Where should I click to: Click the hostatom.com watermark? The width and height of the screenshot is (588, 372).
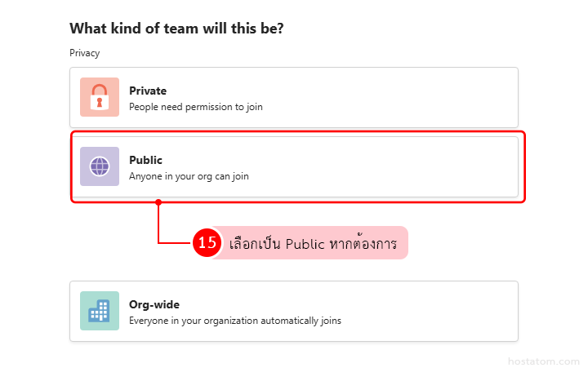[549, 358]
